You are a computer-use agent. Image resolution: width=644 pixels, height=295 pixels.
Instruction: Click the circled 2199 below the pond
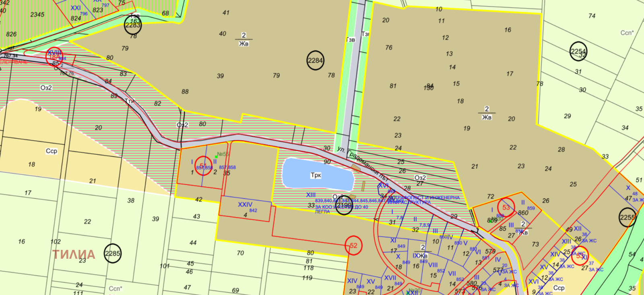[344, 206]
